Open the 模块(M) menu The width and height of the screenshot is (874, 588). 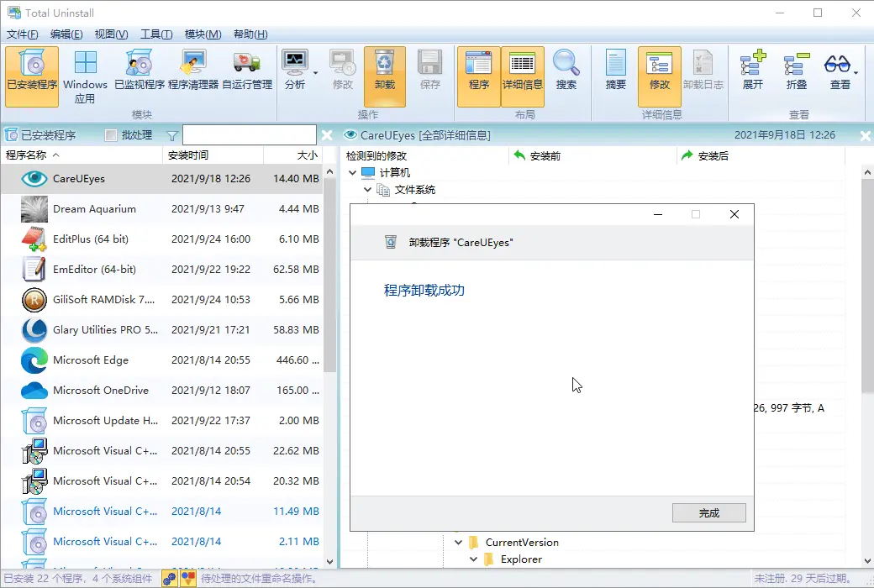203,34
